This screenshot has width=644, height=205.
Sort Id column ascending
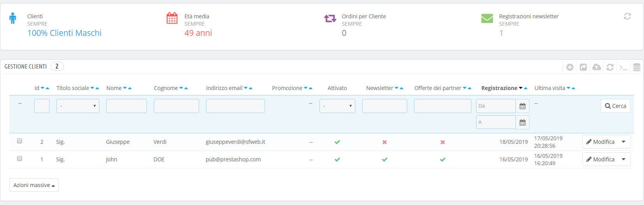[48, 88]
